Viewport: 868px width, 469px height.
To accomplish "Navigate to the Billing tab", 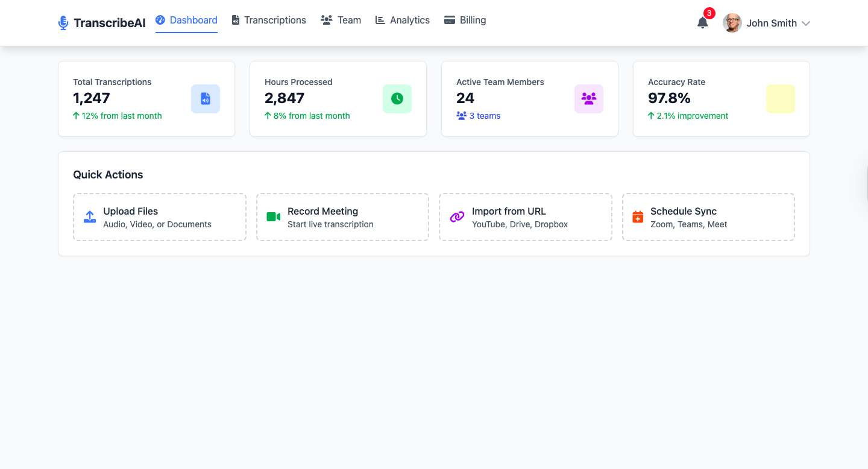I will (x=465, y=20).
